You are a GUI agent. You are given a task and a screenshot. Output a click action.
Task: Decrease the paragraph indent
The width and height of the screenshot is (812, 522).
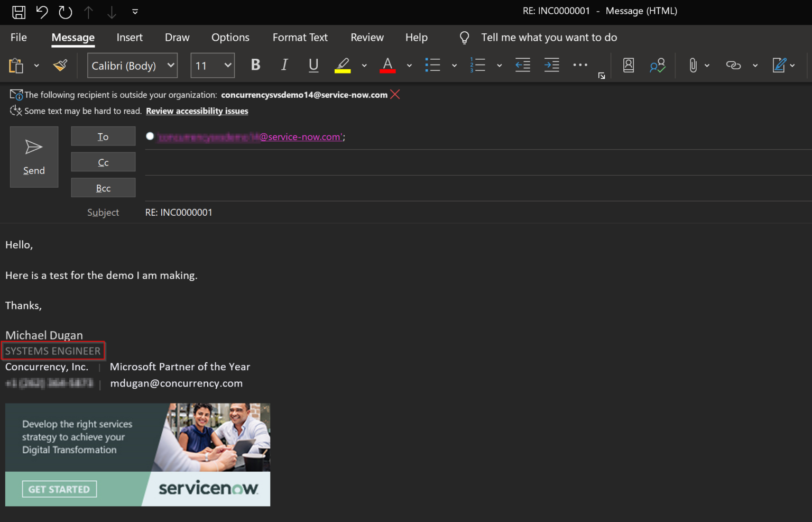click(x=522, y=65)
